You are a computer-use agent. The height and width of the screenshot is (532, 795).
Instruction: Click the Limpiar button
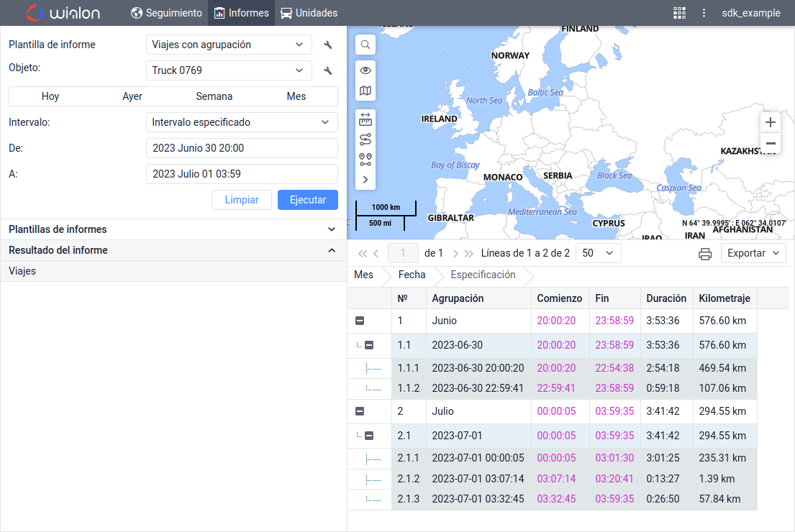(242, 200)
